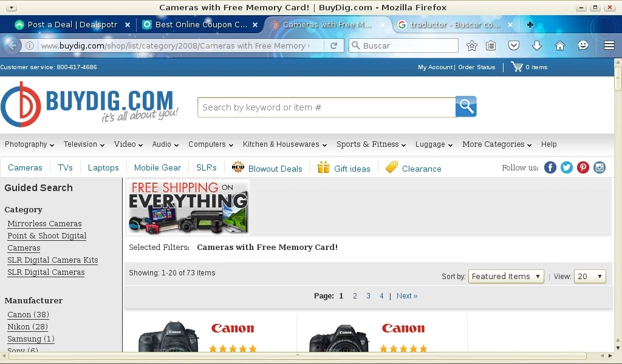
Task: Open the SLRs quick link
Action: (207, 168)
